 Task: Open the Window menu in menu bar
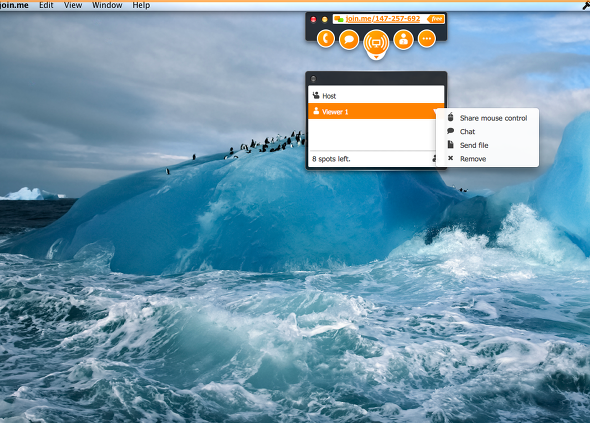pos(107,5)
